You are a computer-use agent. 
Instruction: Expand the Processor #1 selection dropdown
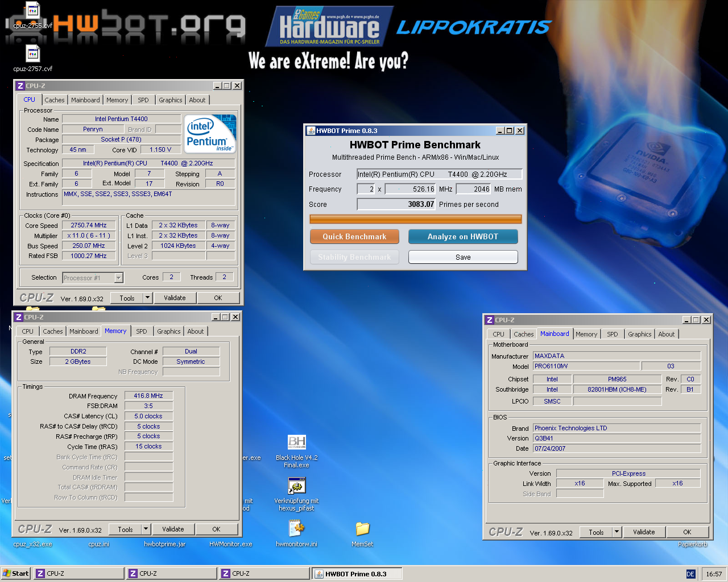pos(118,278)
